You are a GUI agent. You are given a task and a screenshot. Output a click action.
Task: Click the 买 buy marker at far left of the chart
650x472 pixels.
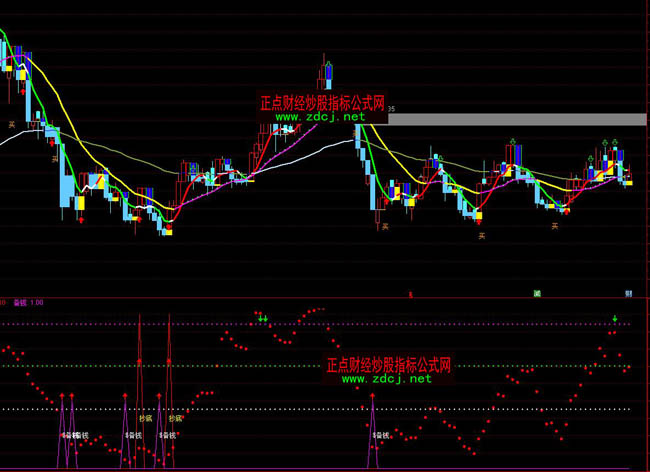[12, 125]
